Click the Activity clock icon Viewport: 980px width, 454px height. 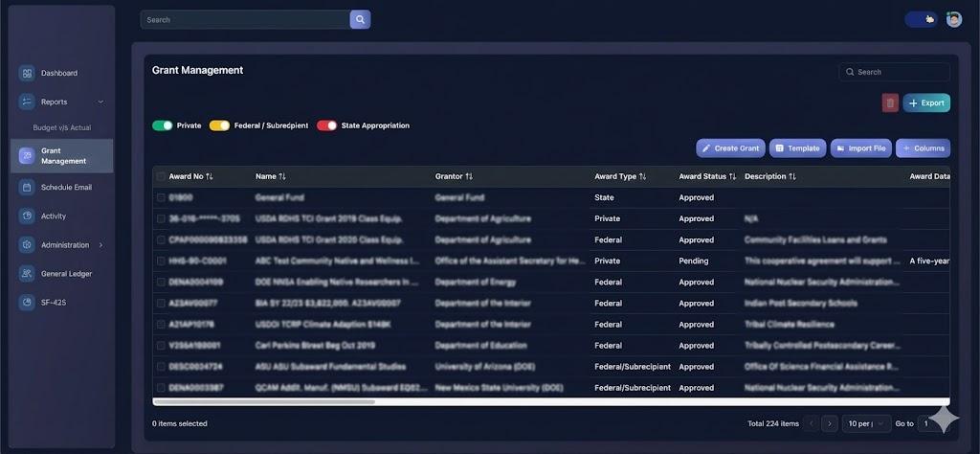tap(27, 216)
